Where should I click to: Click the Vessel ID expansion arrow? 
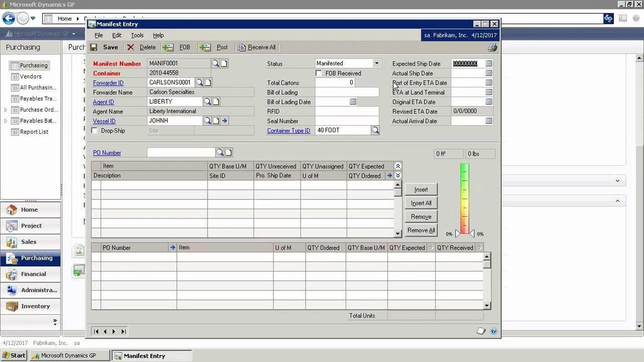tap(225, 121)
